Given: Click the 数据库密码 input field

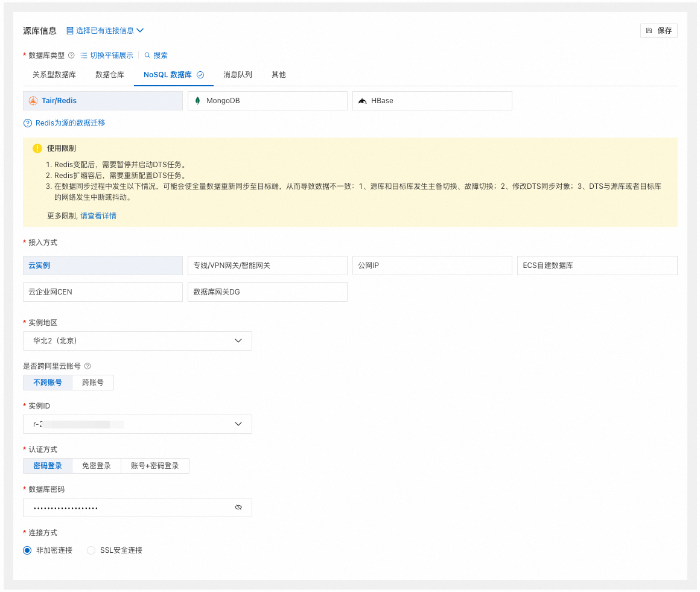Looking at the screenshot, I should [138, 508].
